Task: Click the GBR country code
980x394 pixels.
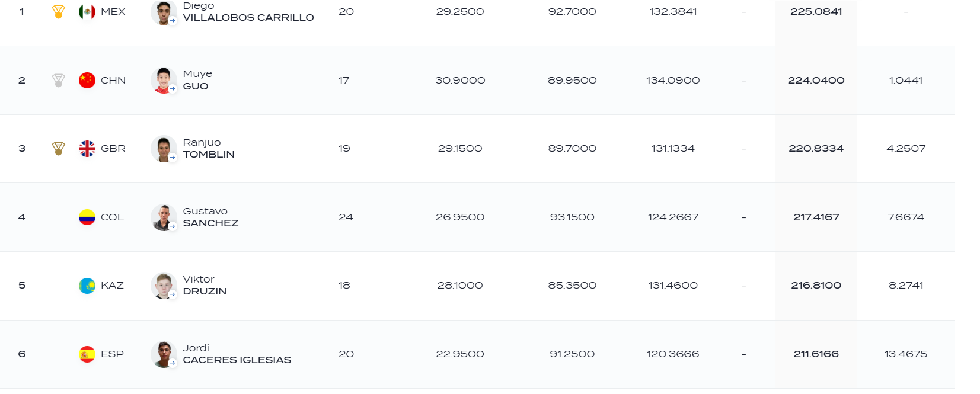Action: (113, 149)
